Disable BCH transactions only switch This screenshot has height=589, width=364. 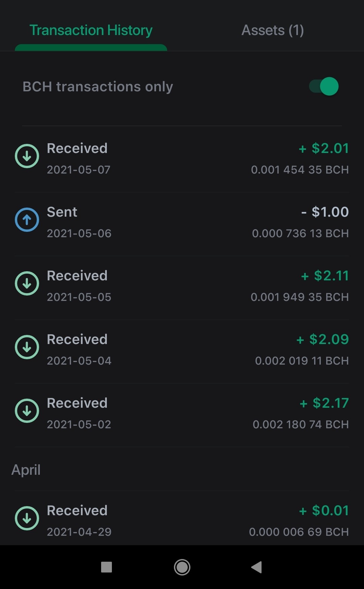pos(324,87)
